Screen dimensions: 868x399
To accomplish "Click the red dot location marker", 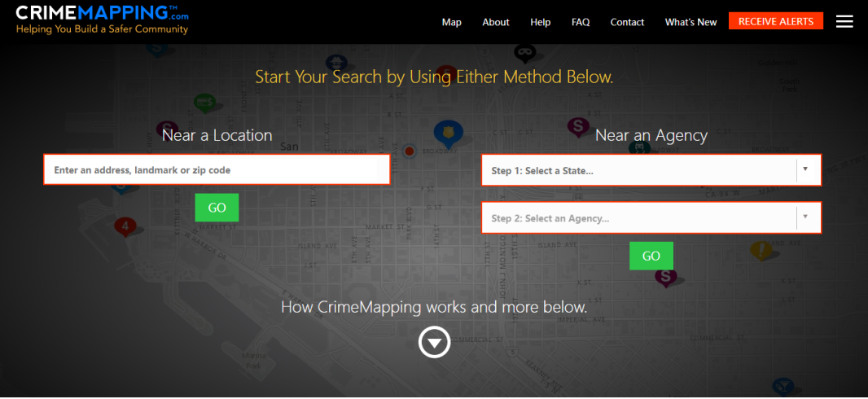I will click(x=409, y=151).
